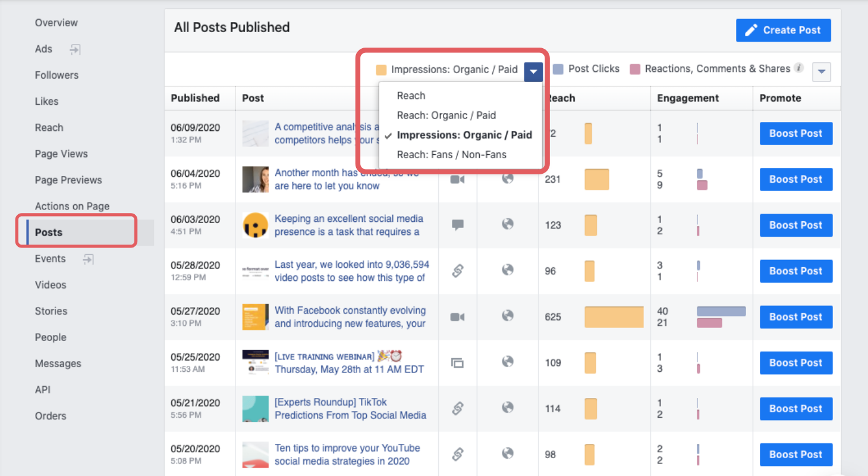Screen dimensions: 868x476
Task: Open post 'Last year, we looked into 9,036,594'
Action: [352, 271]
